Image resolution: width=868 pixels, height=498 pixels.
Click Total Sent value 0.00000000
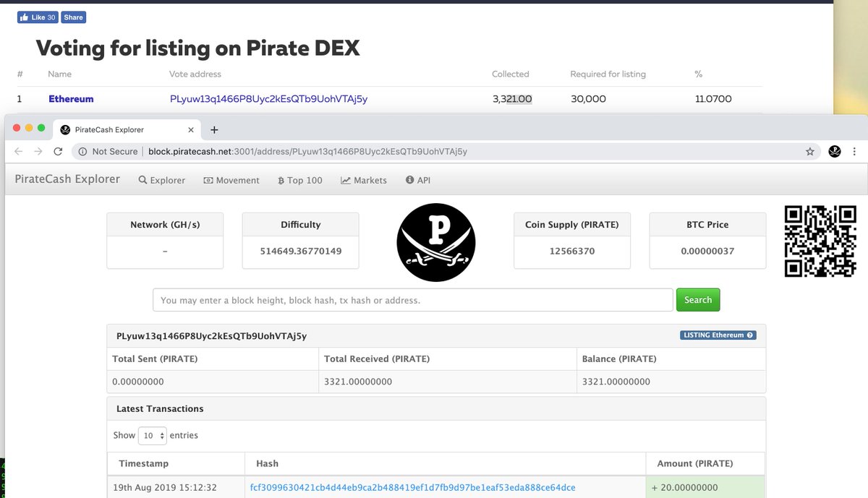(x=138, y=382)
